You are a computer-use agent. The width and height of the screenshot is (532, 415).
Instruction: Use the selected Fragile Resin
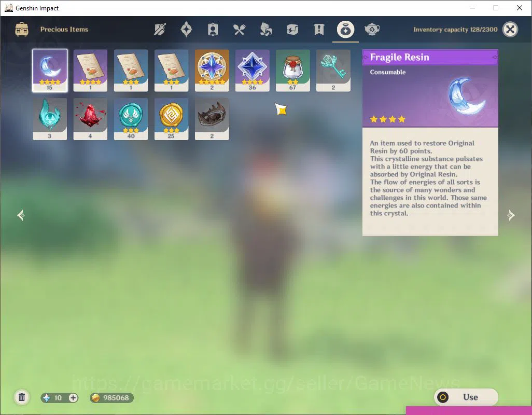[466, 397]
